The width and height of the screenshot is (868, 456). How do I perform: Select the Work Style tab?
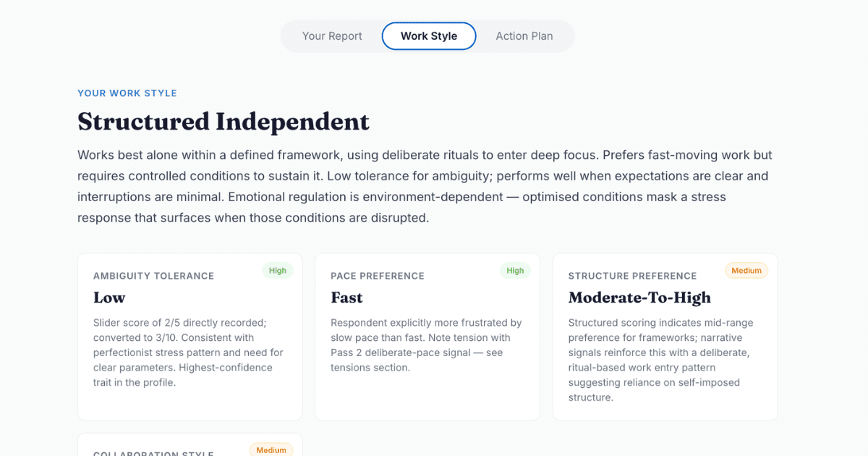tap(428, 35)
